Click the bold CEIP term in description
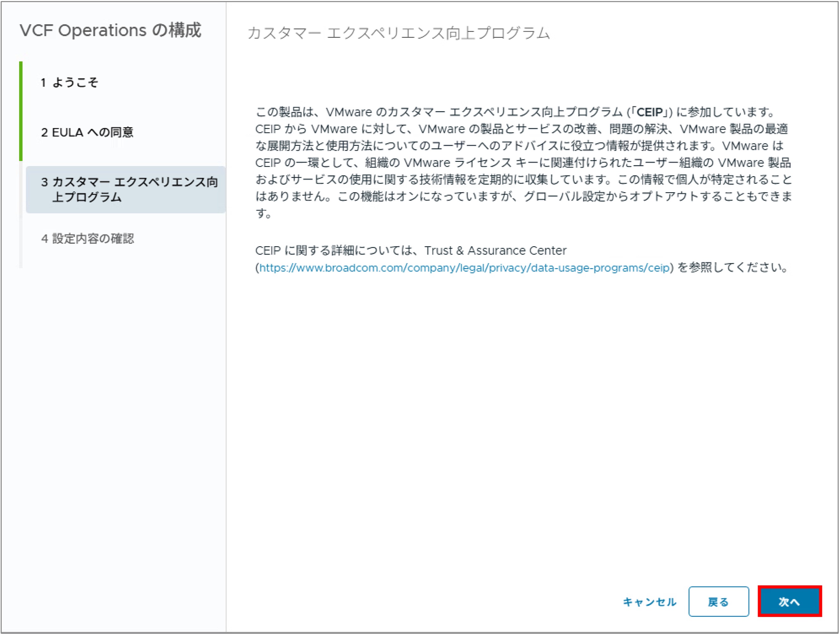Viewport: 840px width, 635px height. (x=649, y=112)
